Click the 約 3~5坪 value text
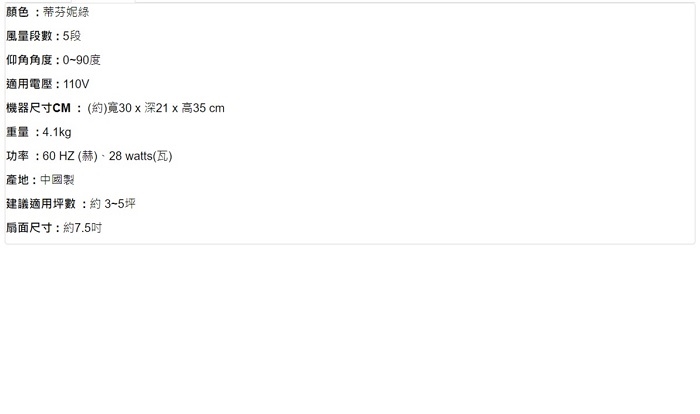This screenshot has width=700, height=414. (113, 204)
